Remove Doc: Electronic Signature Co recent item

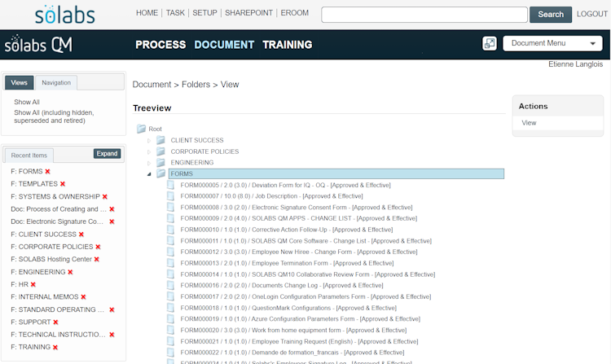pyautogui.click(x=112, y=221)
